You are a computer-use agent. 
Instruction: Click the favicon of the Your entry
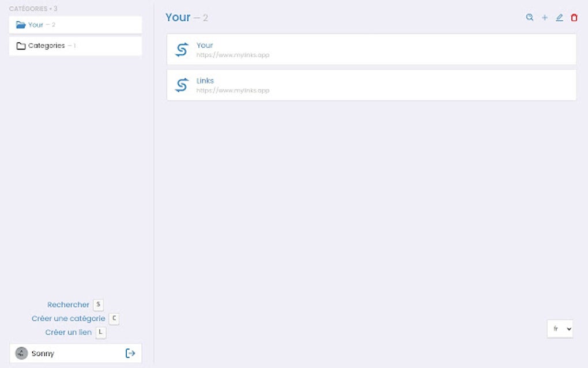182,50
